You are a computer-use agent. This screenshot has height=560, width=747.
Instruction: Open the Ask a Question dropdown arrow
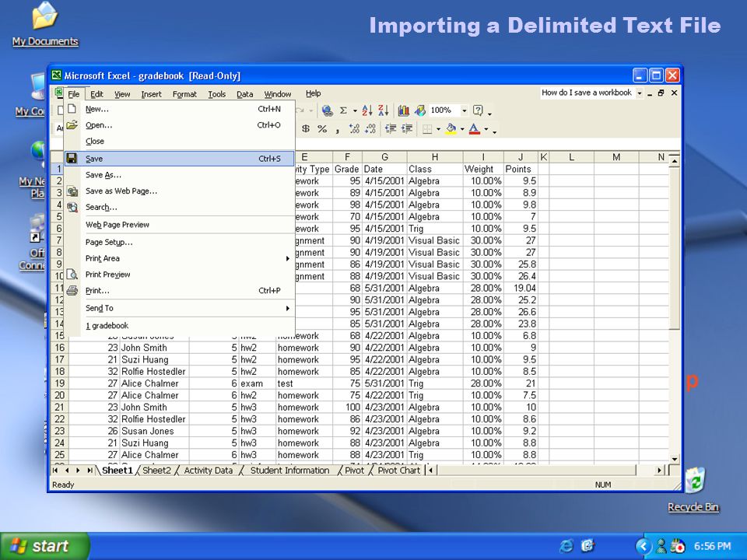click(x=640, y=93)
